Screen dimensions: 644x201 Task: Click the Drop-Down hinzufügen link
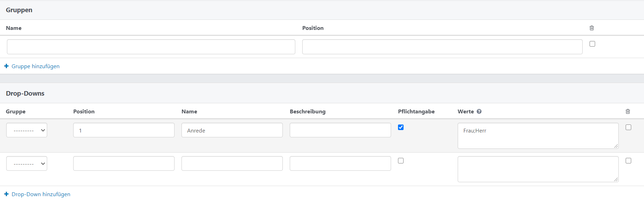coord(41,194)
